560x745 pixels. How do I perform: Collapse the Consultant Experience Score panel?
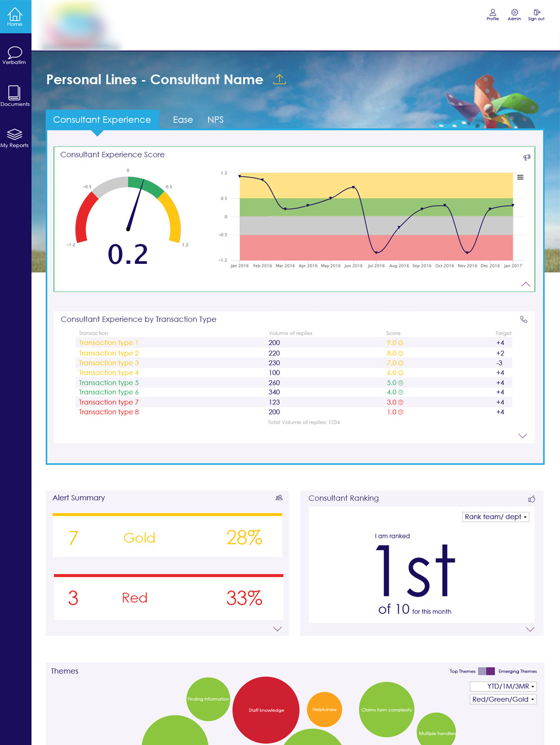(525, 284)
